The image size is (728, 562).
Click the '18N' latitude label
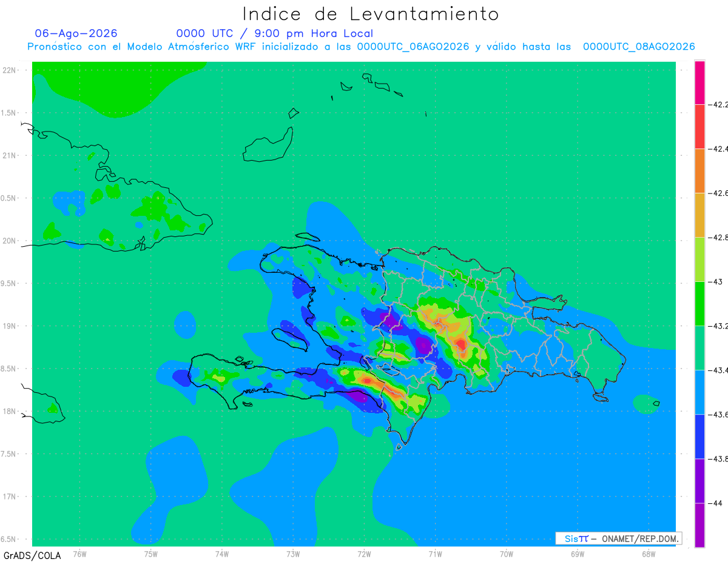[10, 411]
